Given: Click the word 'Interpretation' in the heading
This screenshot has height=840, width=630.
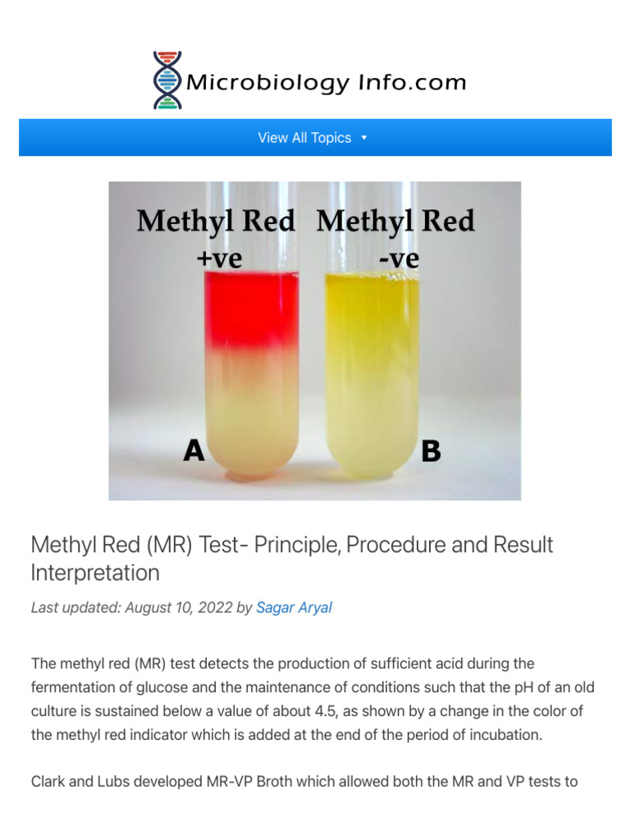Looking at the screenshot, I should point(95,573).
